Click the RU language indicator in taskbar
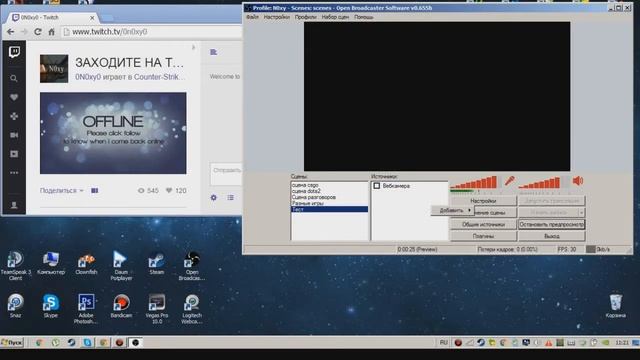640x360 pixels. 444,342
